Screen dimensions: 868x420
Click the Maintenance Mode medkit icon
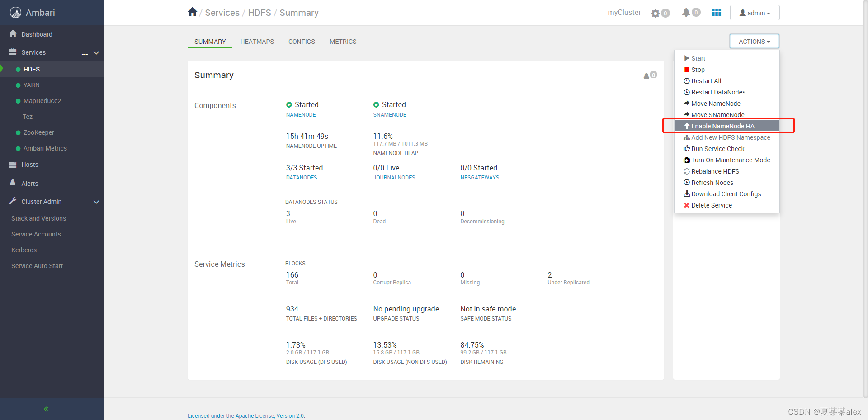click(x=687, y=160)
